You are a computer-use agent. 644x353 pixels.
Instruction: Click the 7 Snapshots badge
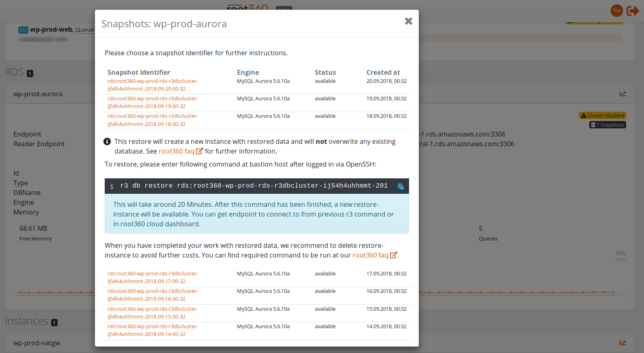click(607, 125)
